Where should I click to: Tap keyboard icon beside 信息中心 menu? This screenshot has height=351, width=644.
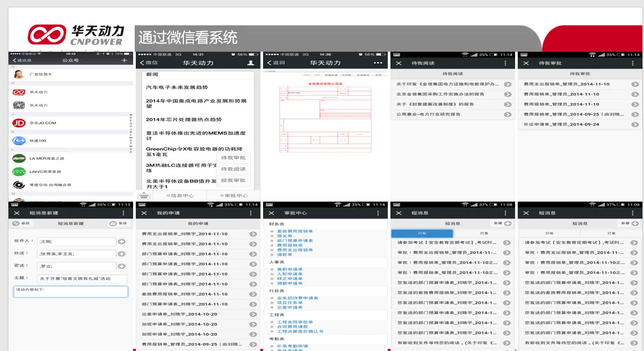pyautogui.click(x=144, y=196)
